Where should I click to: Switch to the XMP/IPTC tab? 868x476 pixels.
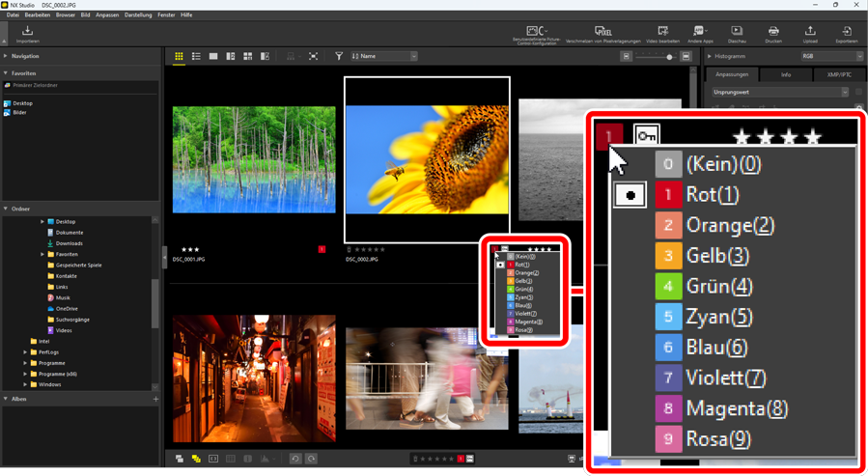pos(838,74)
